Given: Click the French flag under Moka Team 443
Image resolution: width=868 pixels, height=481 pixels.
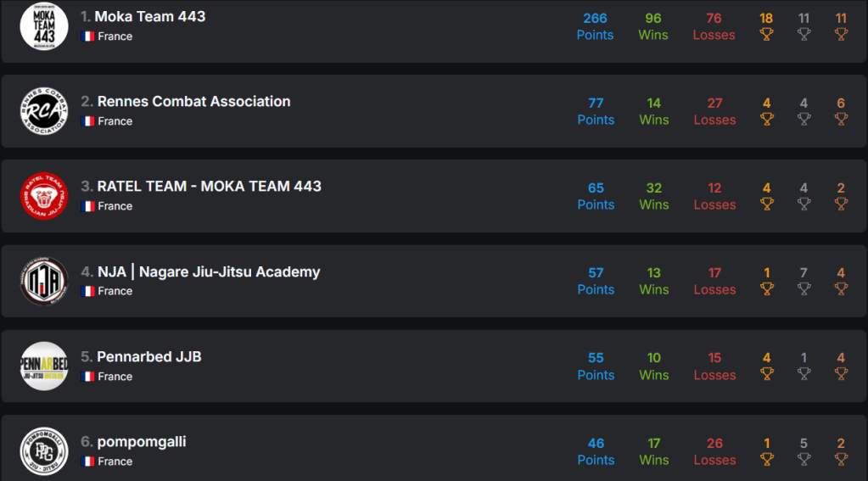Looking at the screenshot, I should [x=87, y=36].
